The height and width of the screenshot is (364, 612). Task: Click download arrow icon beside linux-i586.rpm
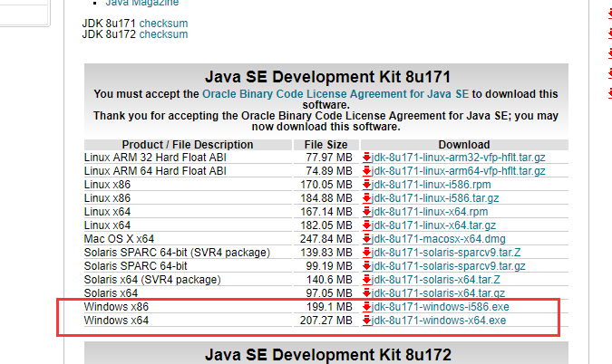pyautogui.click(x=366, y=185)
